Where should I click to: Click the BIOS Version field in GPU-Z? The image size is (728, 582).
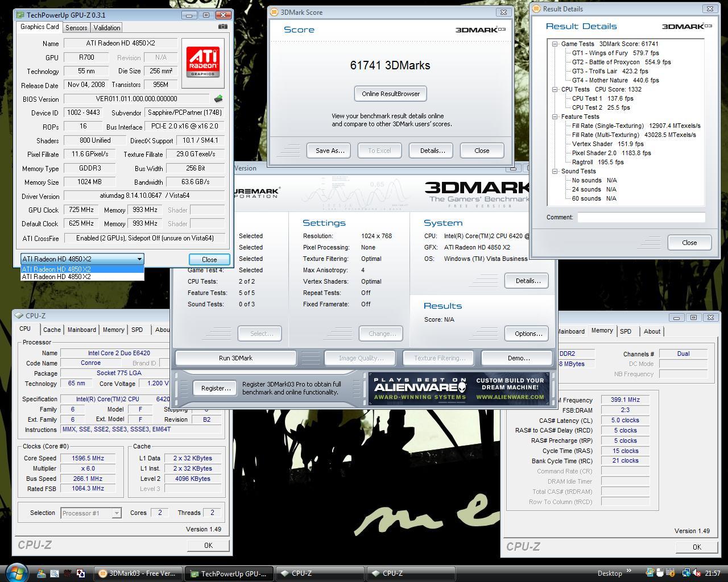(x=136, y=99)
